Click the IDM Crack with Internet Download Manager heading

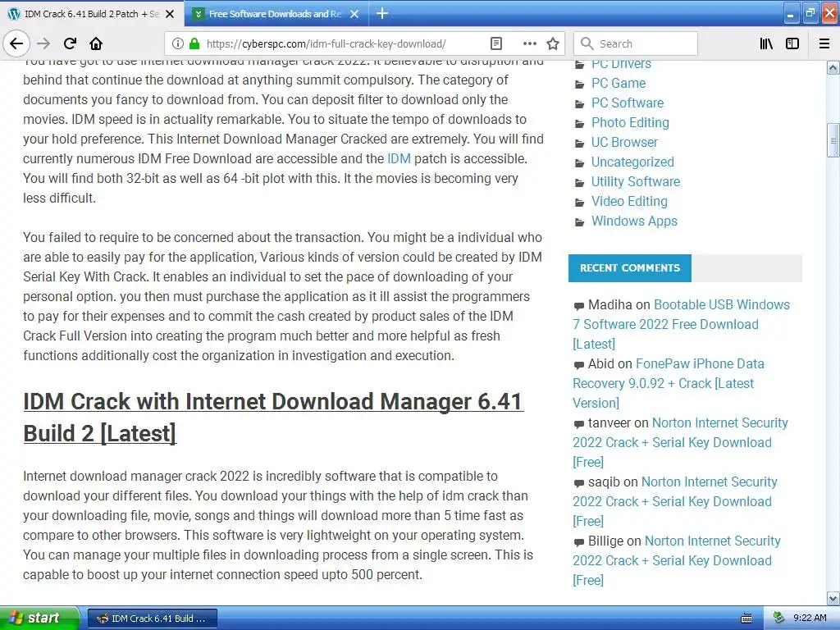tap(273, 417)
